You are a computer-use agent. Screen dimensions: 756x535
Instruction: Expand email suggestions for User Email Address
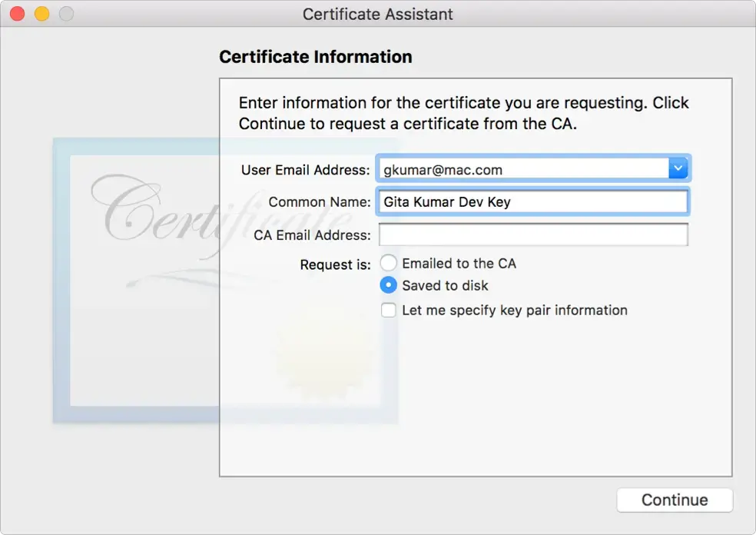click(677, 168)
